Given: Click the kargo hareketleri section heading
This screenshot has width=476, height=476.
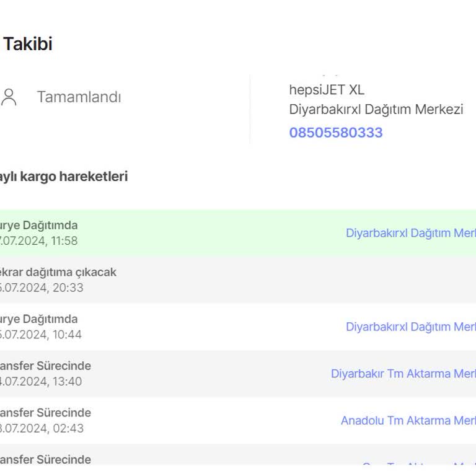Looking at the screenshot, I should pos(63,177).
